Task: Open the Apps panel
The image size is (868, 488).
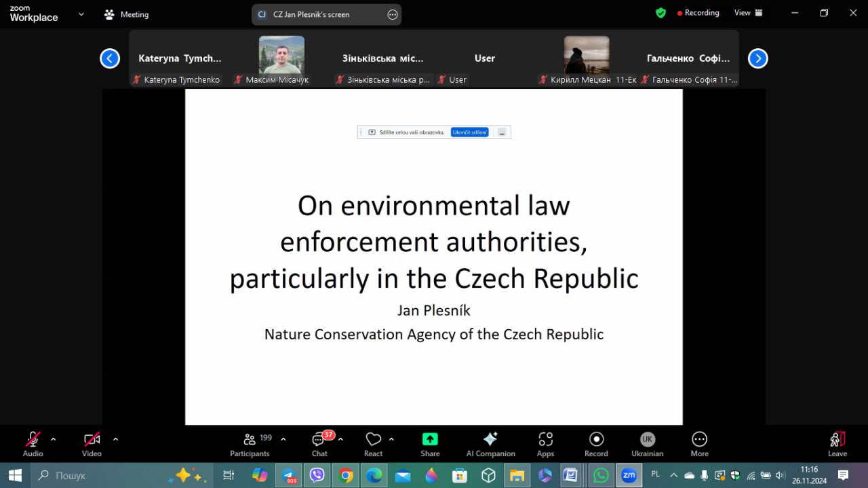Action: 545,444
